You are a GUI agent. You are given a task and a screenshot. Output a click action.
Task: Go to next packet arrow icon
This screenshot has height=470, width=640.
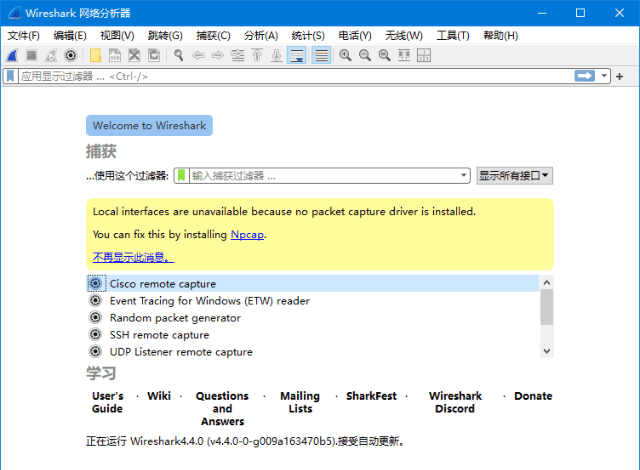click(x=218, y=55)
